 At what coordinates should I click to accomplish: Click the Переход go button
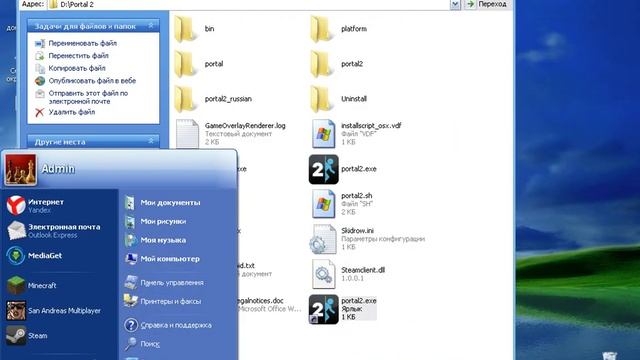point(487,4)
